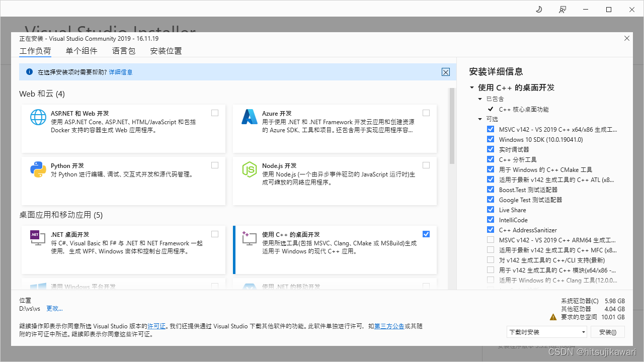Screen dimensions: 644x362
Task: Enable C++ modules for v142 build tools
Action: tap(491, 270)
